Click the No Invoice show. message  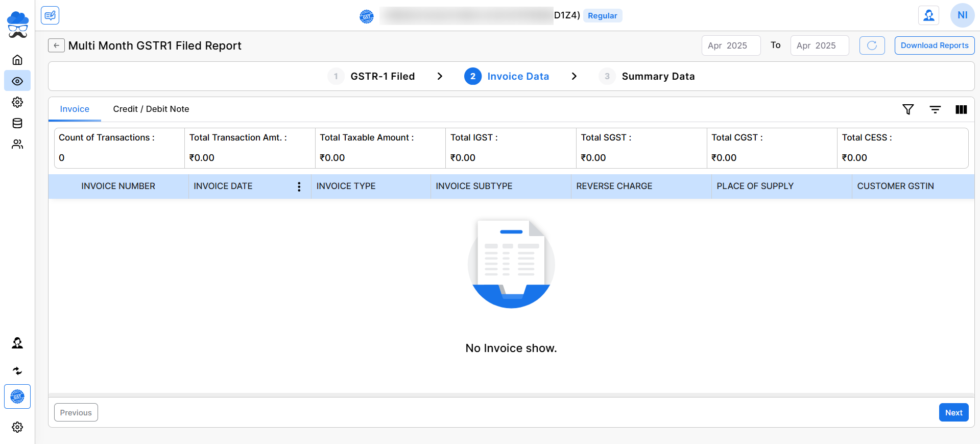511,348
